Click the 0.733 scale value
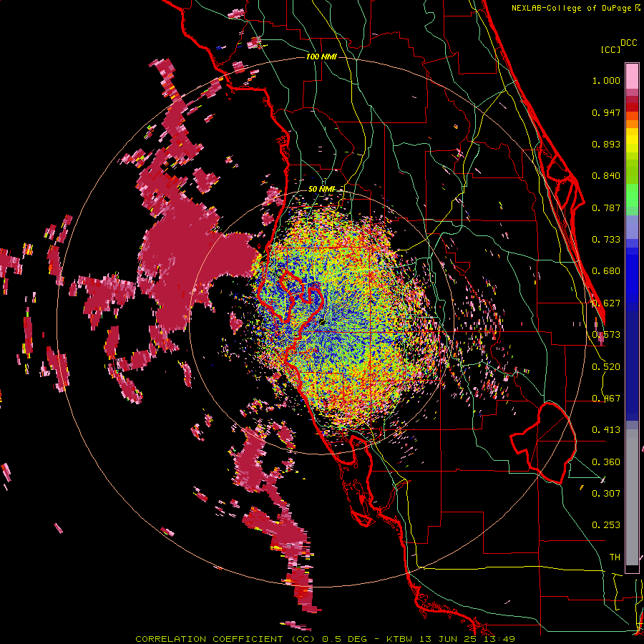644x644 pixels. [x=606, y=240]
